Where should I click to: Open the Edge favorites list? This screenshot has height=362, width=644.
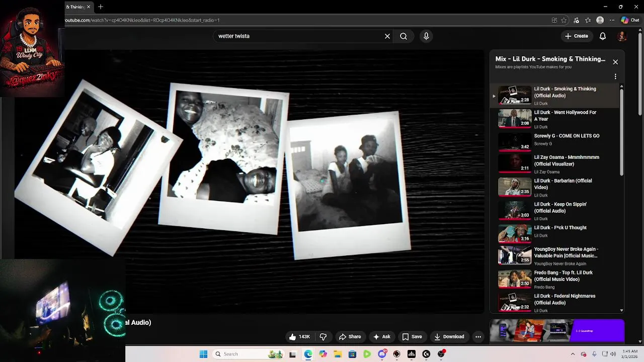point(588,20)
